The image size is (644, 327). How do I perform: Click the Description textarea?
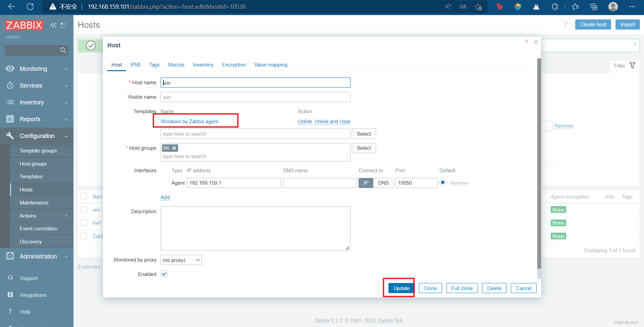click(x=256, y=229)
